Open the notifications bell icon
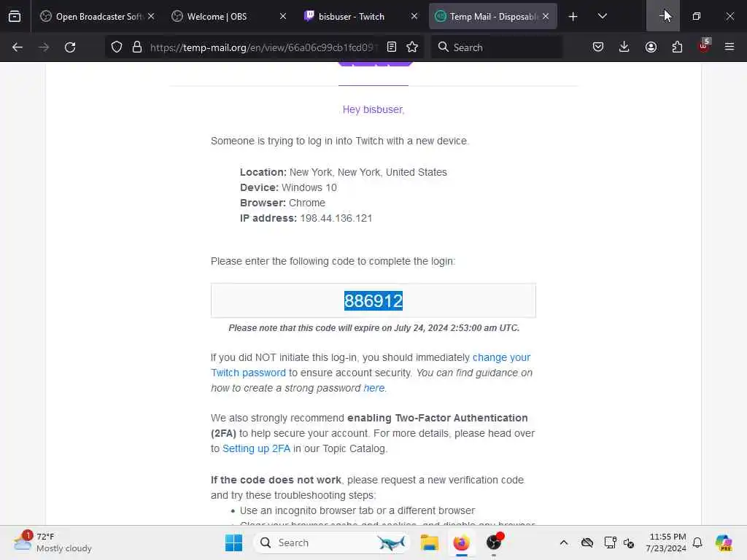Viewport: 747px width, 560px height. coord(697,542)
